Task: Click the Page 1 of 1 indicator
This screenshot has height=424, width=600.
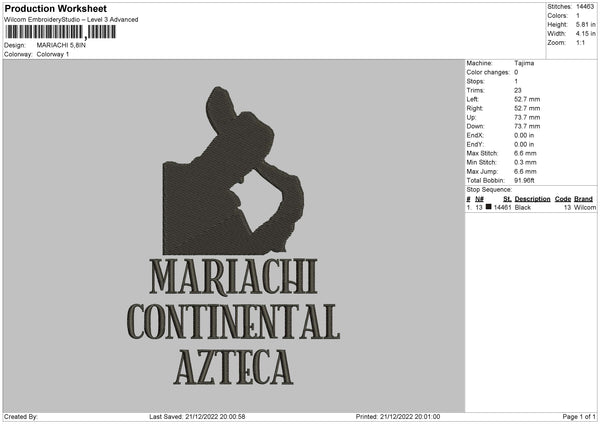Action: coord(579,416)
